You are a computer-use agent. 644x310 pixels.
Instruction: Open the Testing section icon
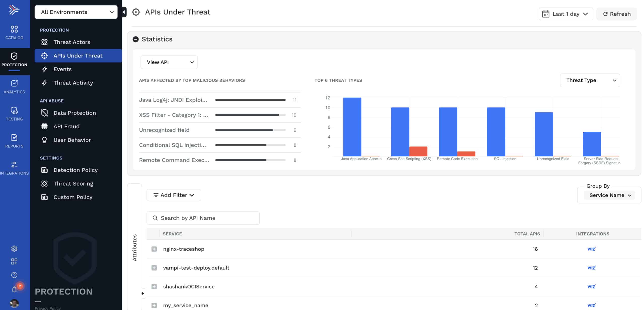(x=14, y=114)
